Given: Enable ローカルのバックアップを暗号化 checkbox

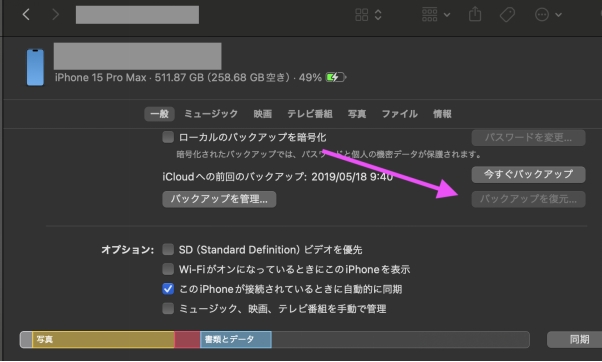Looking at the screenshot, I should [168, 137].
